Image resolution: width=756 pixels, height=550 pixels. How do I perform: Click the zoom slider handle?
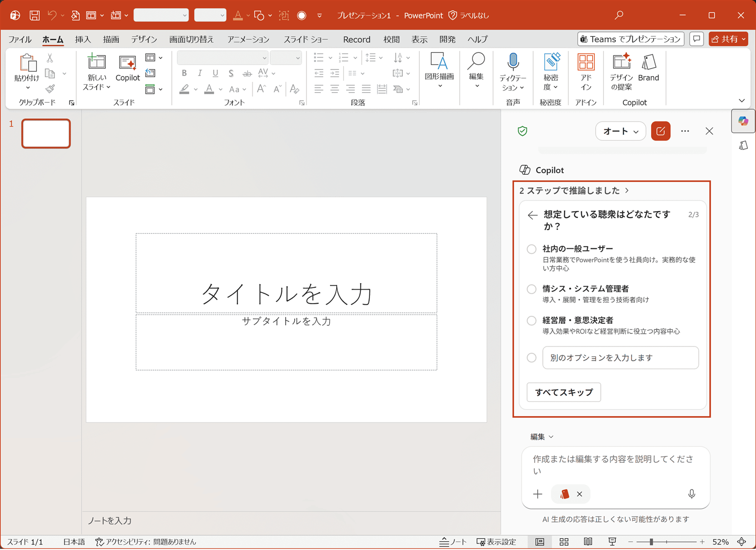[x=651, y=542]
